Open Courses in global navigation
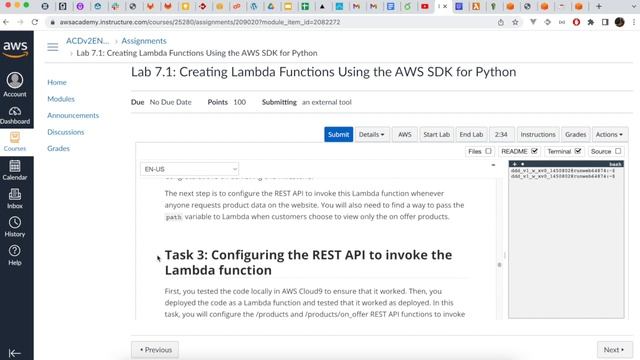The height and width of the screenshot is (360, 640). 15,142
